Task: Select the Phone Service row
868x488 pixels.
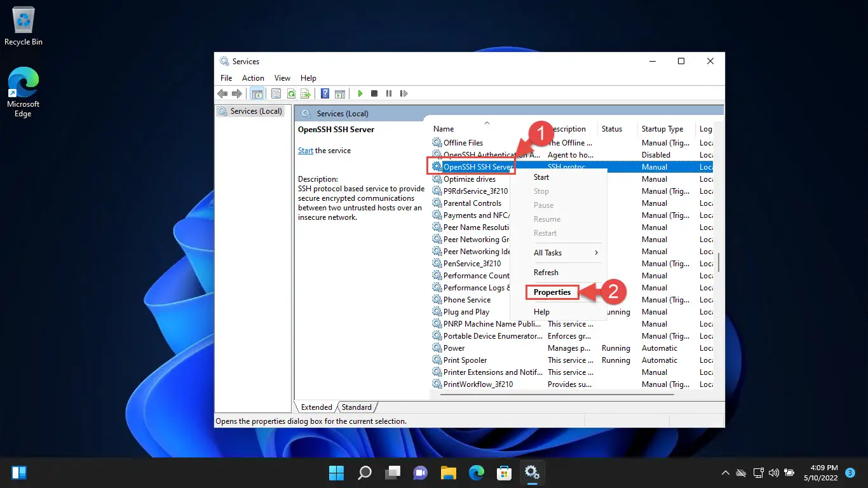Action: click(467, 300)
